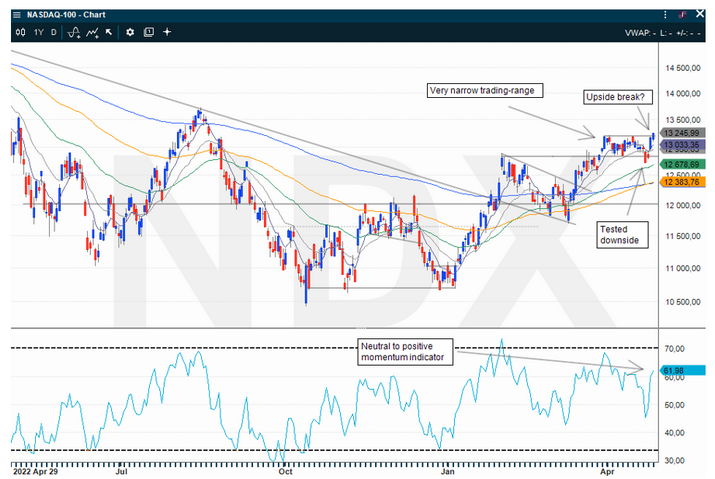Click the 70,00 indicator axis level
Image resolution: width=715 pixels, height=479 pixels.
point(674,349)
